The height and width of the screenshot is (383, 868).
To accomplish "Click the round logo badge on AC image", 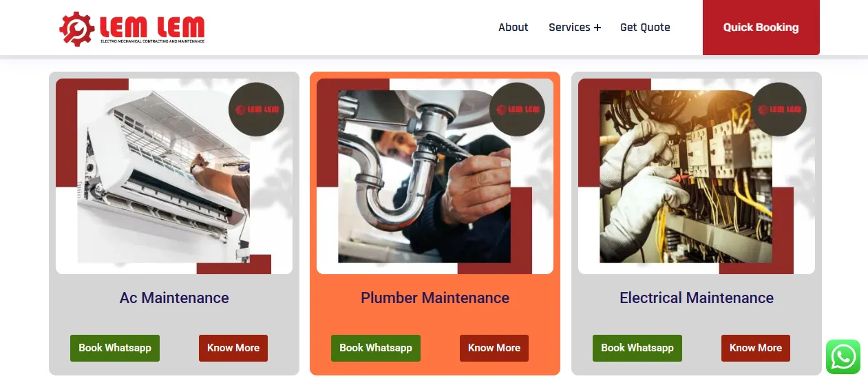I will point(256,110).
